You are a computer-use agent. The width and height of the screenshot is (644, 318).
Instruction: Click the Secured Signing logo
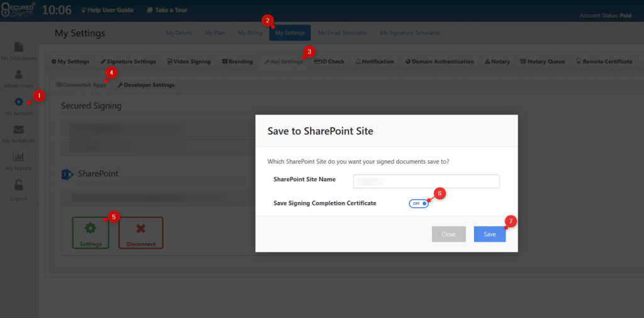click(18, 10)
